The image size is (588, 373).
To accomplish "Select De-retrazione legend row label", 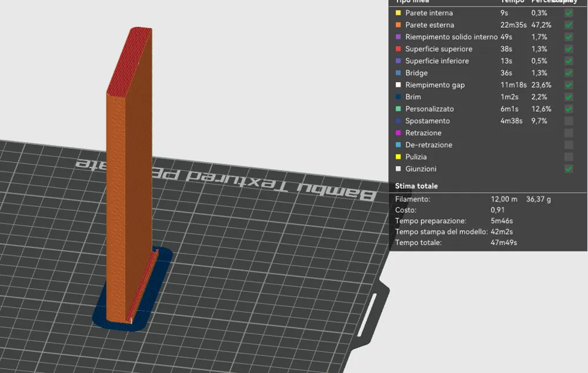I will [429, 145].
